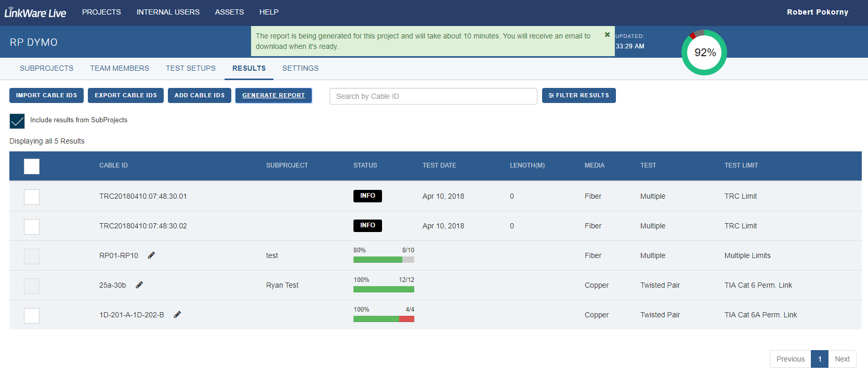This screenshot has height=373, width=868.
Task: Switch to the Test Setups tab
Action: [190, 68]
